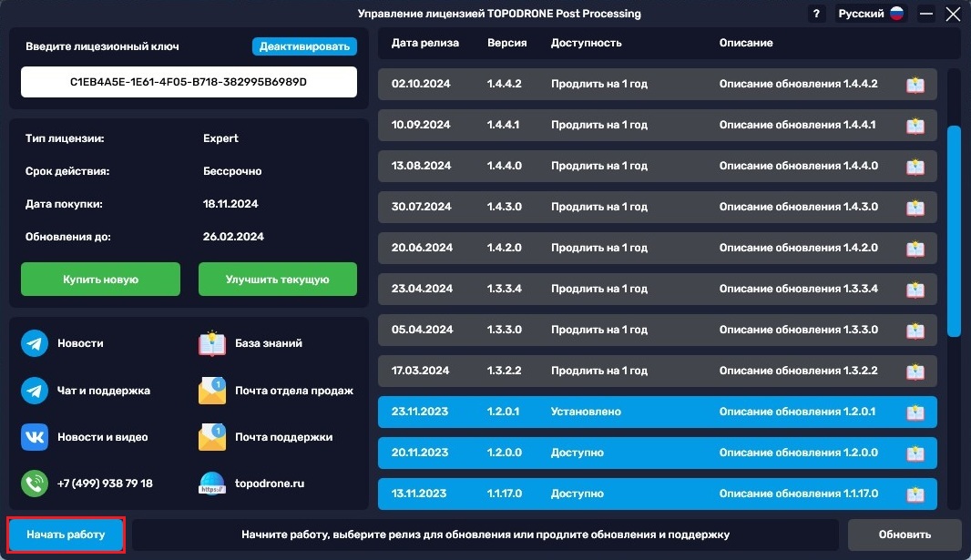Click Описание обновления 1.3.3.0 text
This screenshot has width=971, height=560.
798,330
